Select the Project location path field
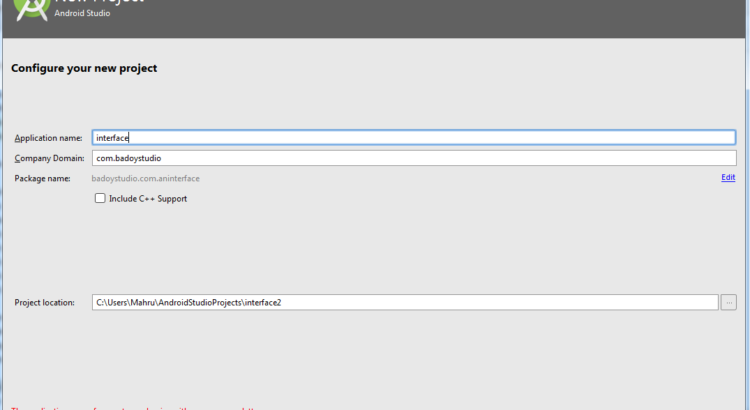 click(x=404, y=302)
